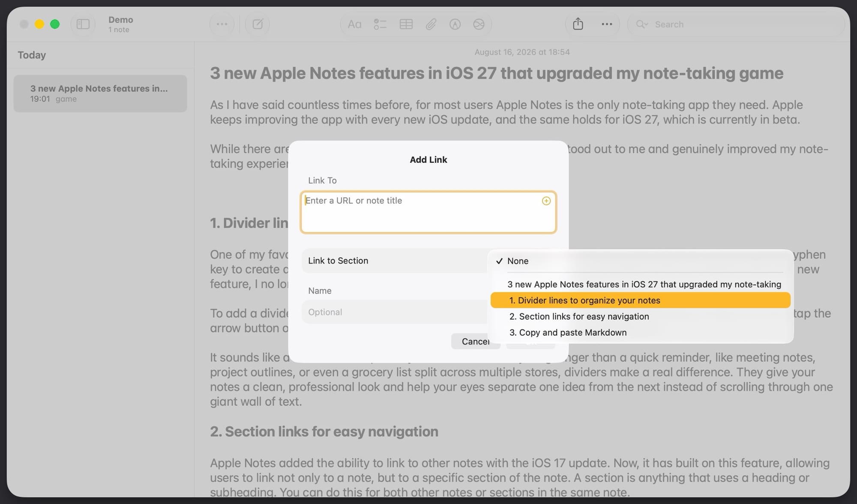Image resolution: width=857 pixels, height=504 pixels.
Task: Open the ellipsis menu next to Share
Action: click(607, 24)
